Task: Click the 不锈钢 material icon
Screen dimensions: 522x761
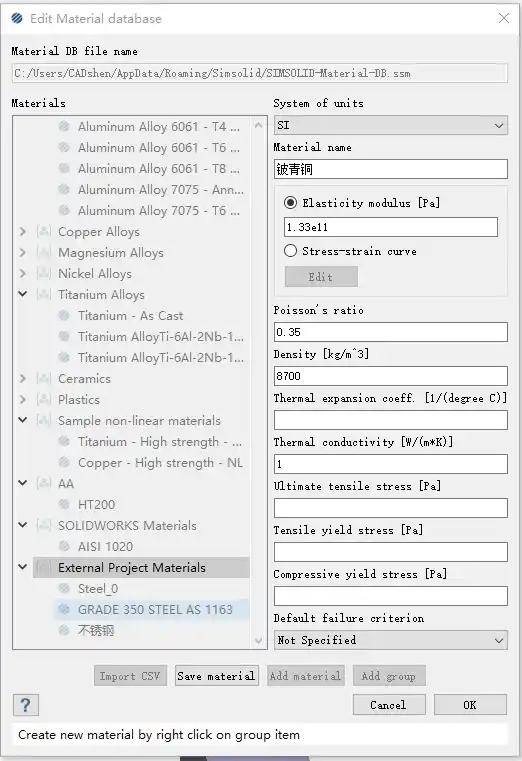Action: click(x=64, y=630)
